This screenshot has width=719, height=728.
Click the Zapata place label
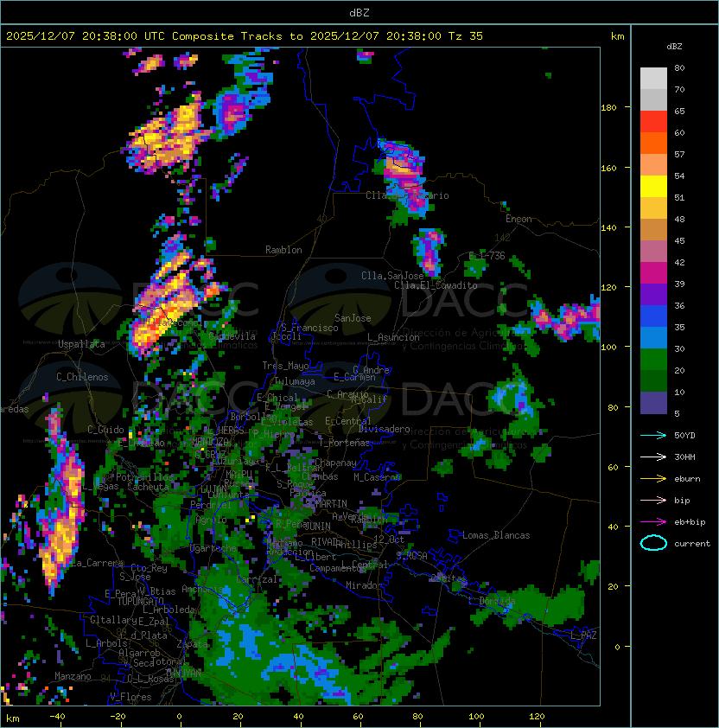[192, 644]
